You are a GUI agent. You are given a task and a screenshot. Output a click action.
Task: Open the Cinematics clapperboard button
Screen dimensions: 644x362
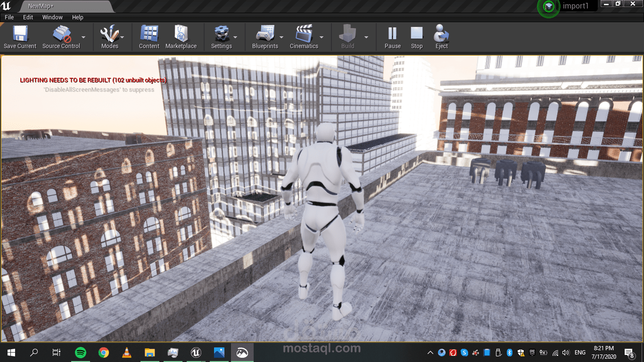pos(304,37)
